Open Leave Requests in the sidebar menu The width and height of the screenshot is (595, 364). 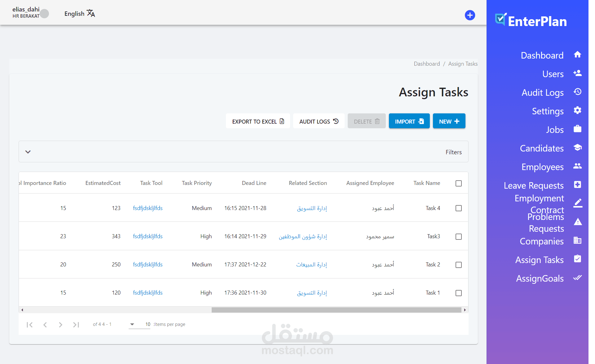point(533,186)
